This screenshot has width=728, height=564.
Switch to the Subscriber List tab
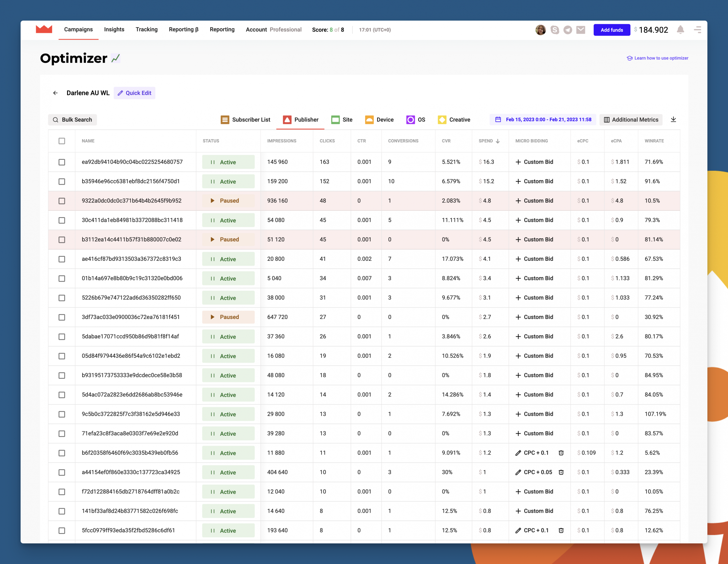pyautogui.click(x=246, y=119)
